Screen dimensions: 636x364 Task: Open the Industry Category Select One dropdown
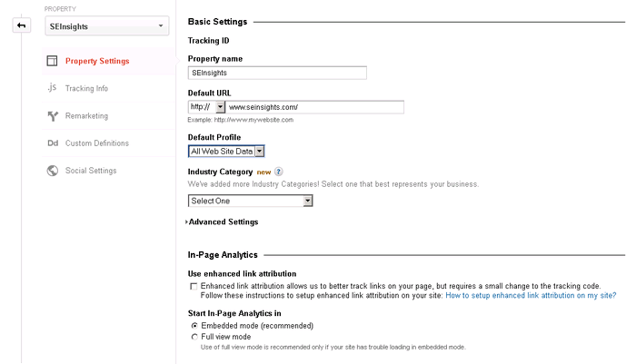(x=250, y=201)
